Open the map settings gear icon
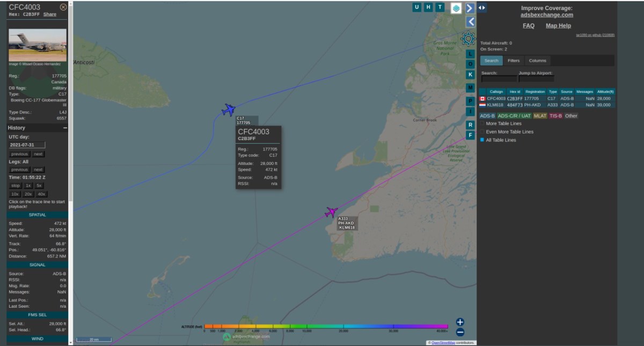The height and width of the screenshot is (346, 644). [468, 38]
